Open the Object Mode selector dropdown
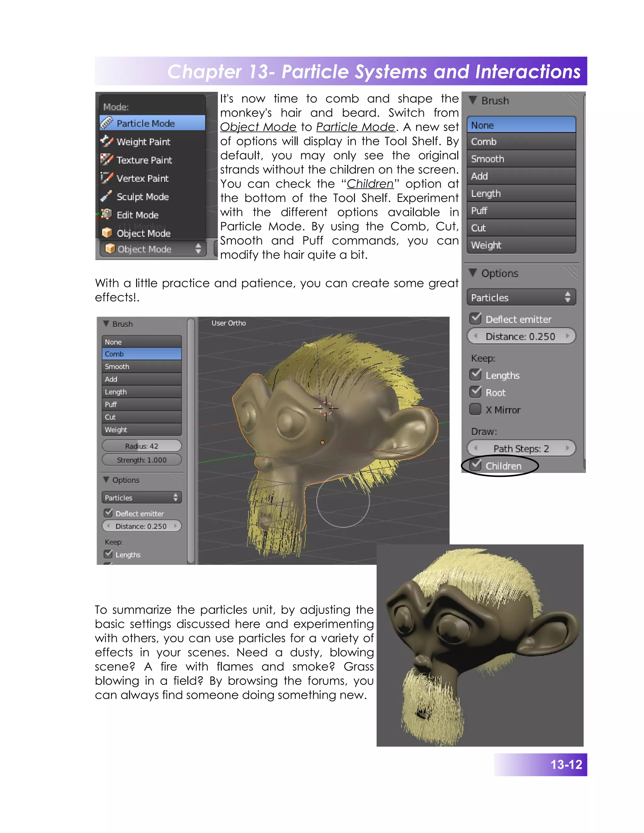 click(x=153, y=249)
